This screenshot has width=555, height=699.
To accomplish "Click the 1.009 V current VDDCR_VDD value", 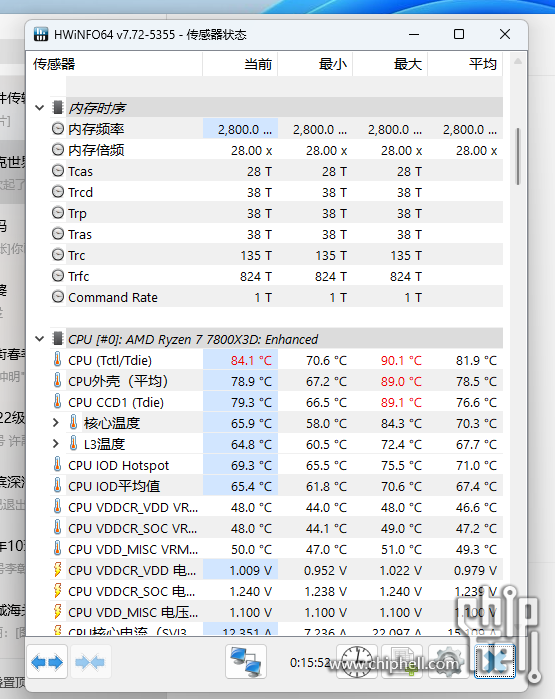I will [251, 570].
